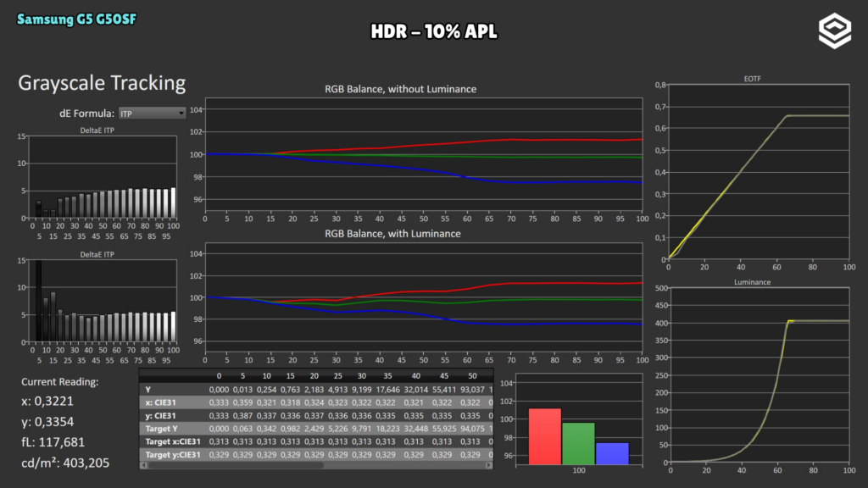
Task: Click the 'Grayscale Tracking' heading
Action: point(102,82)
